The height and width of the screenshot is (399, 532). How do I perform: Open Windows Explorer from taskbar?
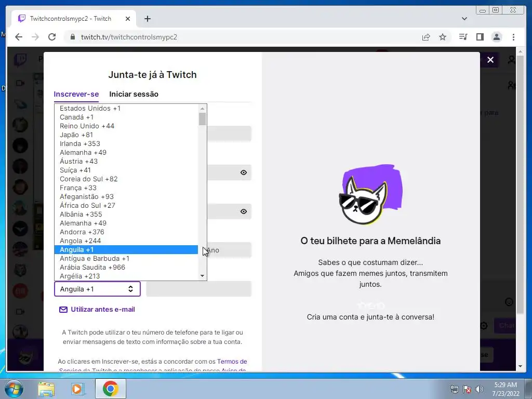pos(46,389)
